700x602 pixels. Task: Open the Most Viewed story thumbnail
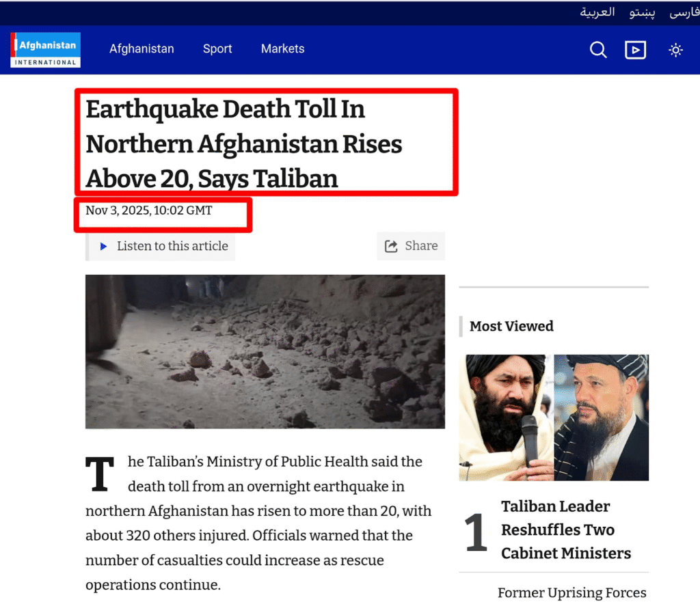point(553,417)
